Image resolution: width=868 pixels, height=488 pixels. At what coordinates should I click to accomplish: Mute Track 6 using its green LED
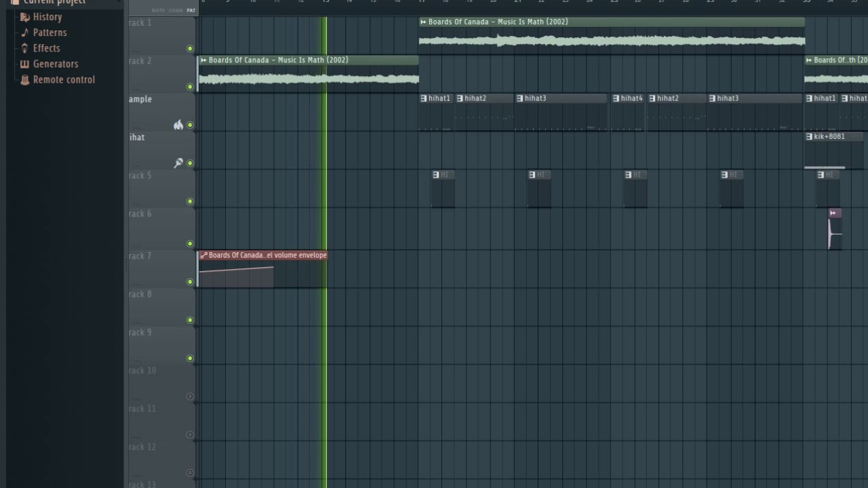click(x=190, y=243)
